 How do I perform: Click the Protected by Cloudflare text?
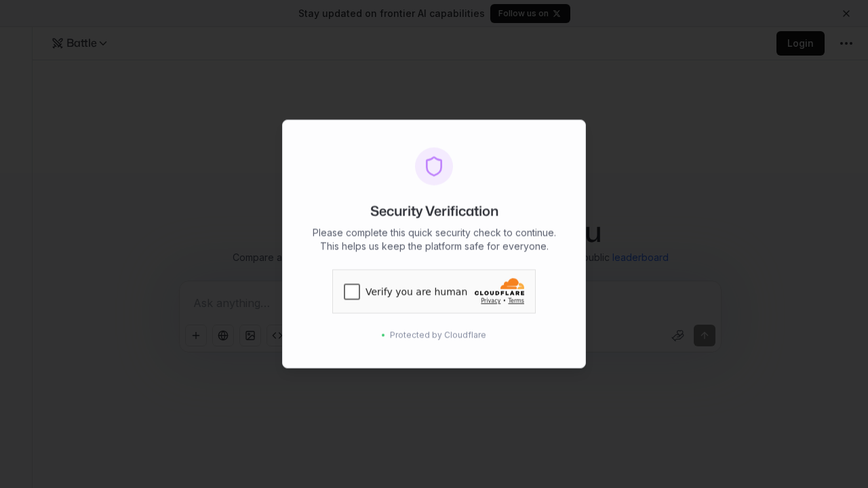(437, 335)
